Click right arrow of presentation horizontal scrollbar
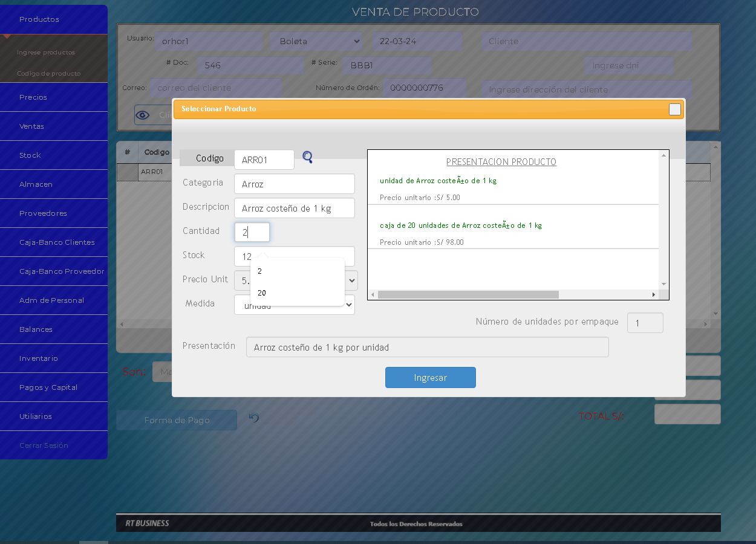 coord(653,295)
